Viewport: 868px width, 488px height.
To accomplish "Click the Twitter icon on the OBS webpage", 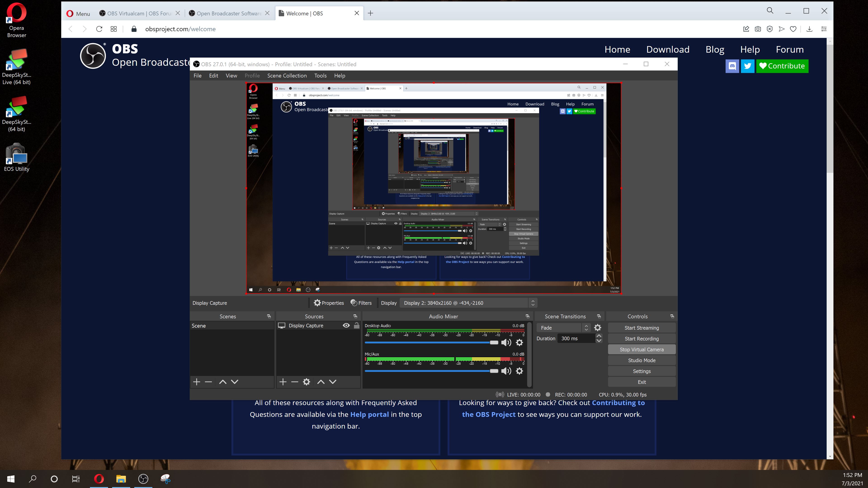I will pyautogui.click(x=748, y=66).
